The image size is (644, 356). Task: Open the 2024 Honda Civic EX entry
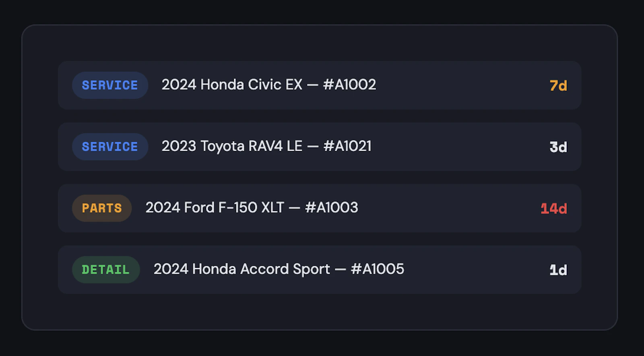pyautogui.click(x=232, y=85)
